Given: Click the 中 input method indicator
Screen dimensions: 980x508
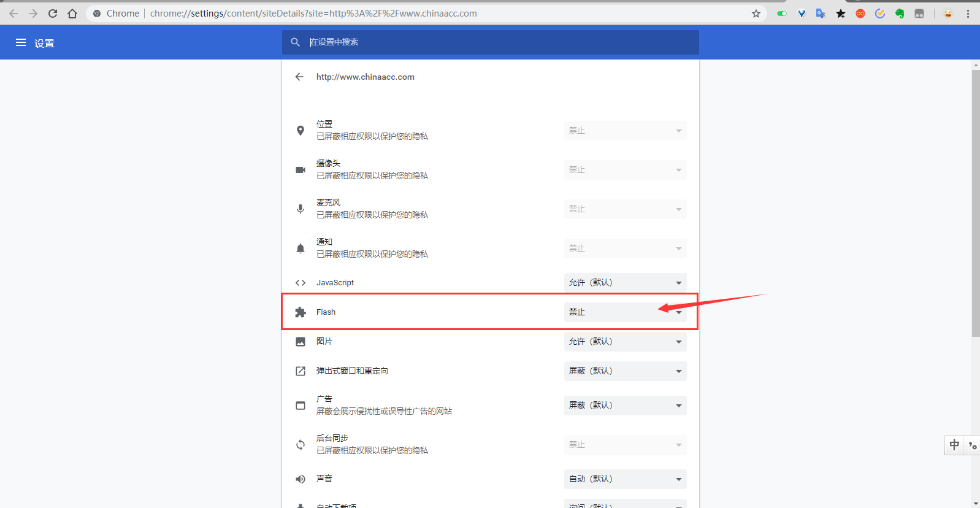Looking at the screenshot, I should [x=954, y=445].
